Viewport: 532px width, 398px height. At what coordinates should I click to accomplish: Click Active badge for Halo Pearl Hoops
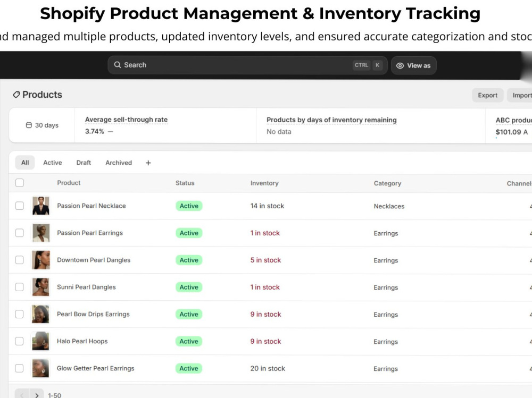pyautogui.click(x=189, y=341)
